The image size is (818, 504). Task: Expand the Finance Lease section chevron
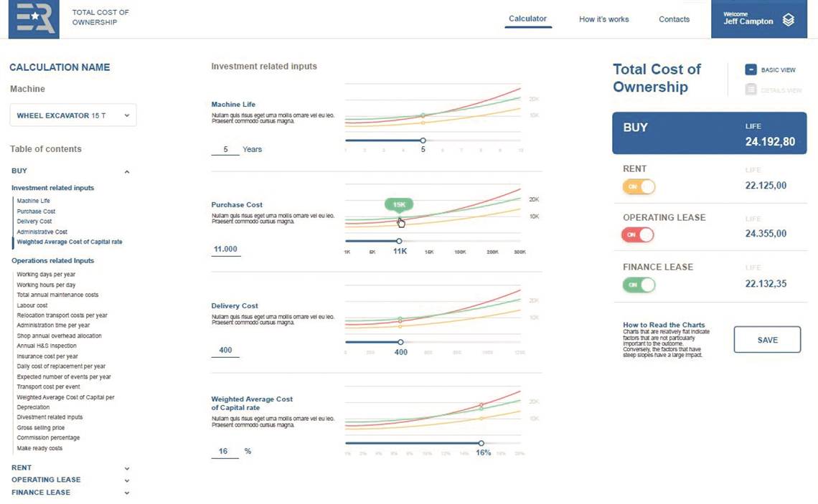[127, 493]
